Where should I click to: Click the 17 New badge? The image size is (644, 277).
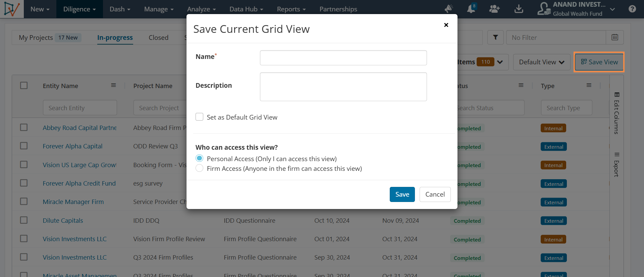click(x=68, y=38)
